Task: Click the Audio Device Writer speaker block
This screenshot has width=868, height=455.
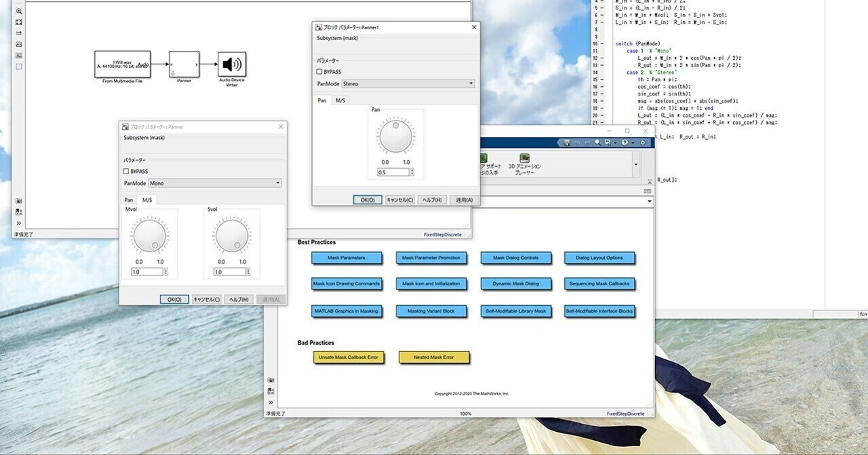Action: pyautogui.click(x=231, y=65)
